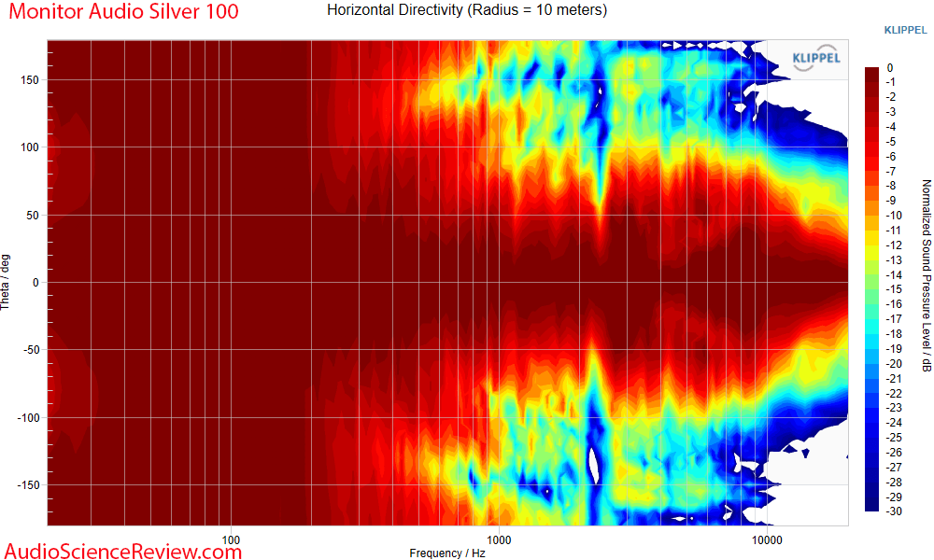This screenshot has width=934, height=560.
Task: Click the Klippel logo inside the chart
Action: (816, 59)
